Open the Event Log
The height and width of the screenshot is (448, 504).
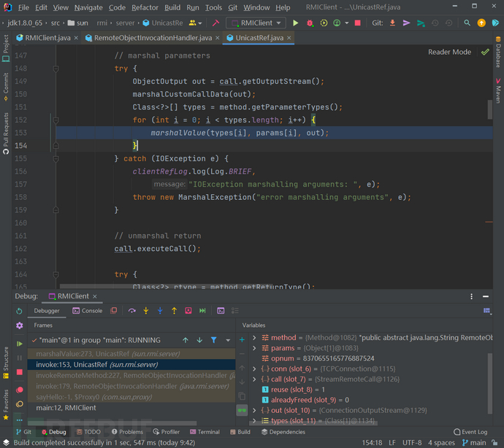470,432
